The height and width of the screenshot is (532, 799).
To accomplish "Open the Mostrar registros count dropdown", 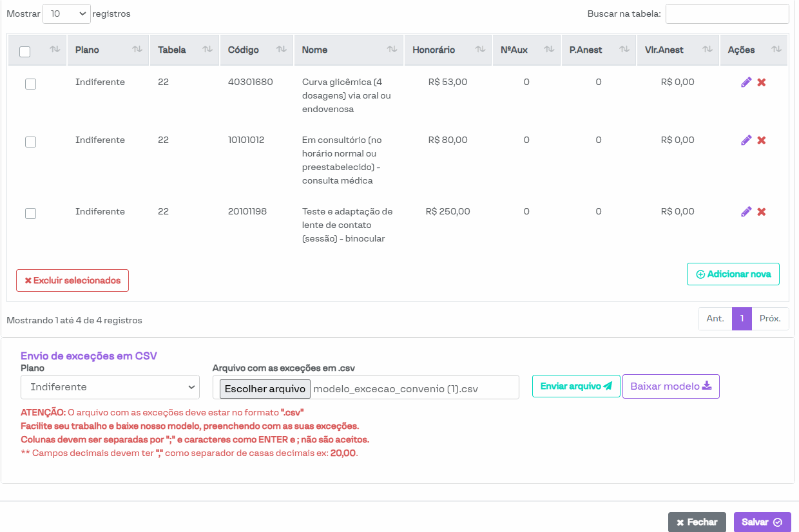I will (x=66, y=14).
